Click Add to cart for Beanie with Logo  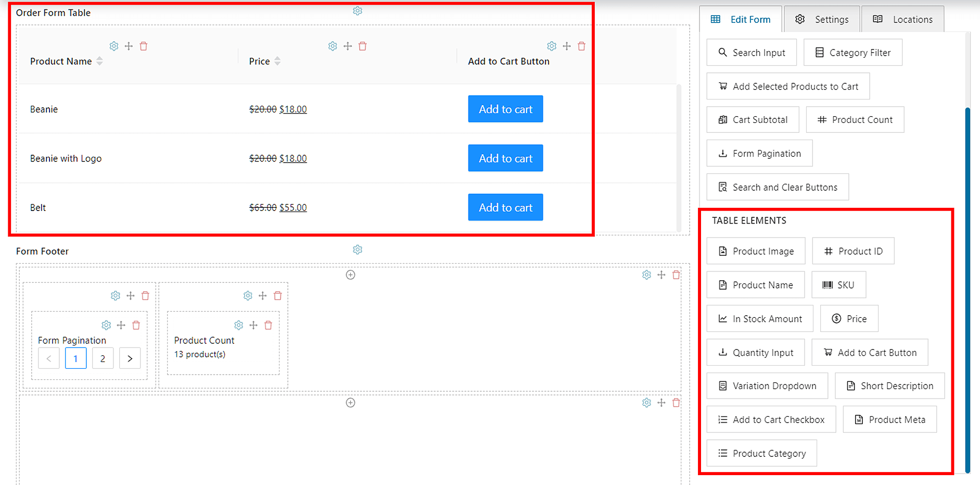[x=505, y=158]
